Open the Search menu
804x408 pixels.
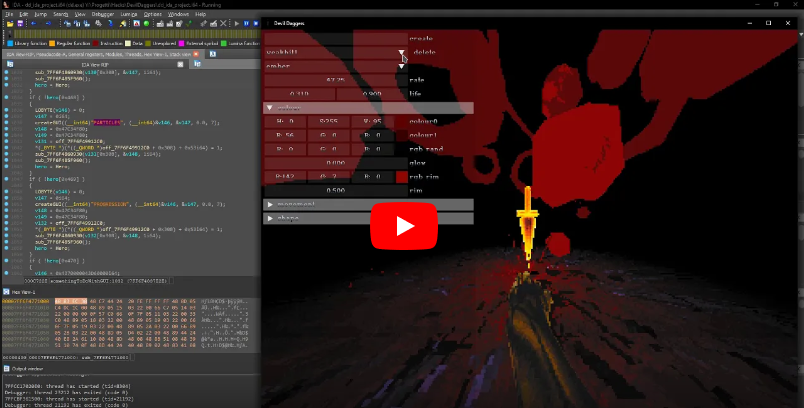[x=61, y=14]
